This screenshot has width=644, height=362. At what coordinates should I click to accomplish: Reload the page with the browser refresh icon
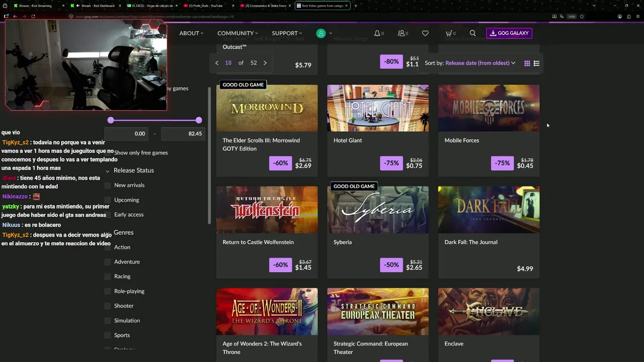tap(33, 16)
